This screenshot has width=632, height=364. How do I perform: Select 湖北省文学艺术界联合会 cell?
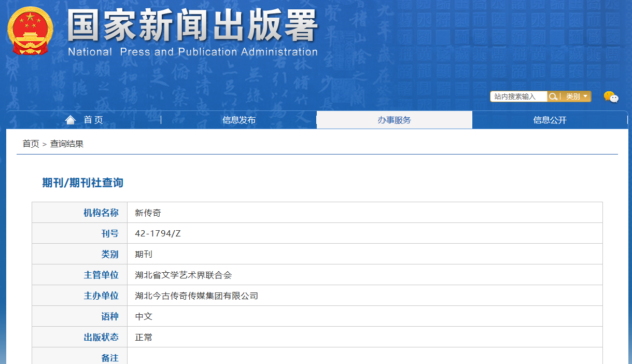click(365, 275)
